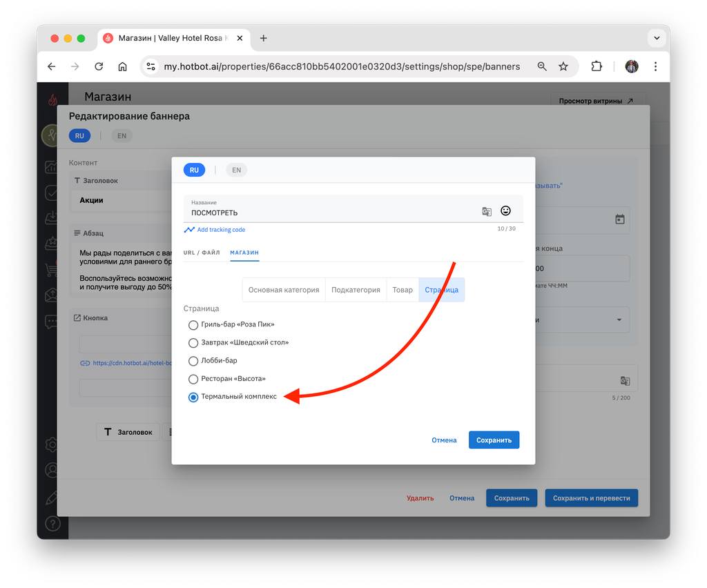Choose Страница segment
The height and width of the screenshot is (588, 707).
click(x=441, y=290)
